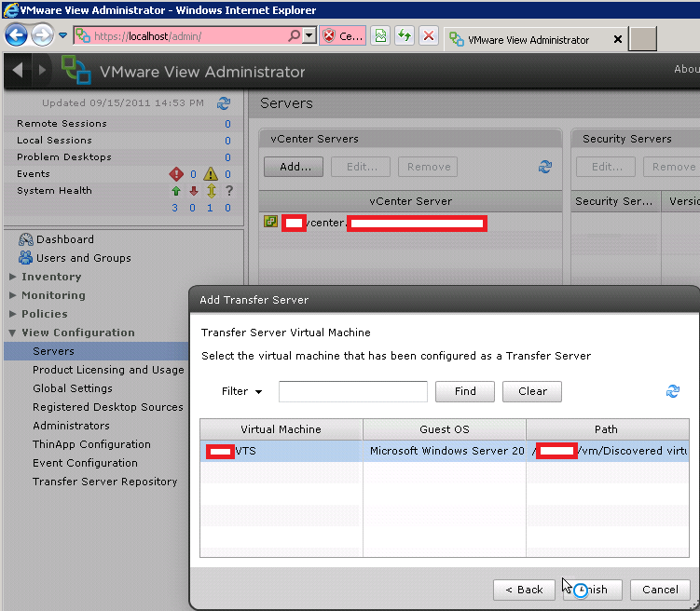
Task: Click the red X stop loading icon
Action: (x=429, y=35)
